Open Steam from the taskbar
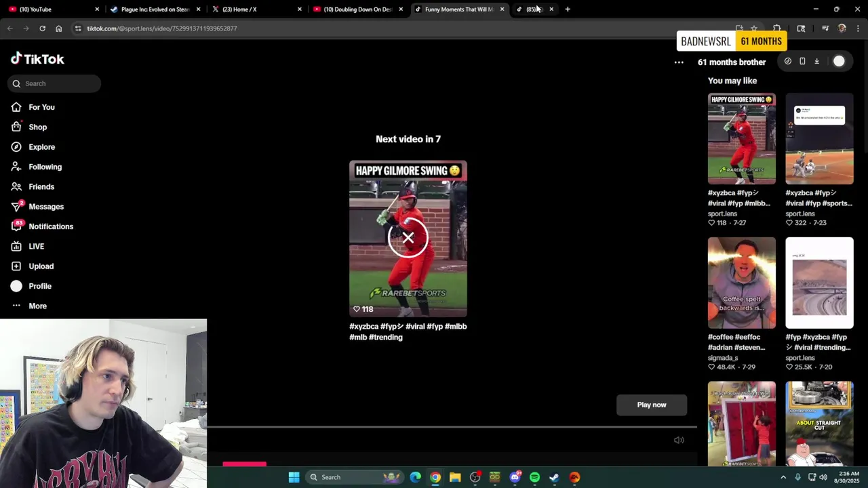The height and width of the screenshot is (488, 868). click(554, 477)
